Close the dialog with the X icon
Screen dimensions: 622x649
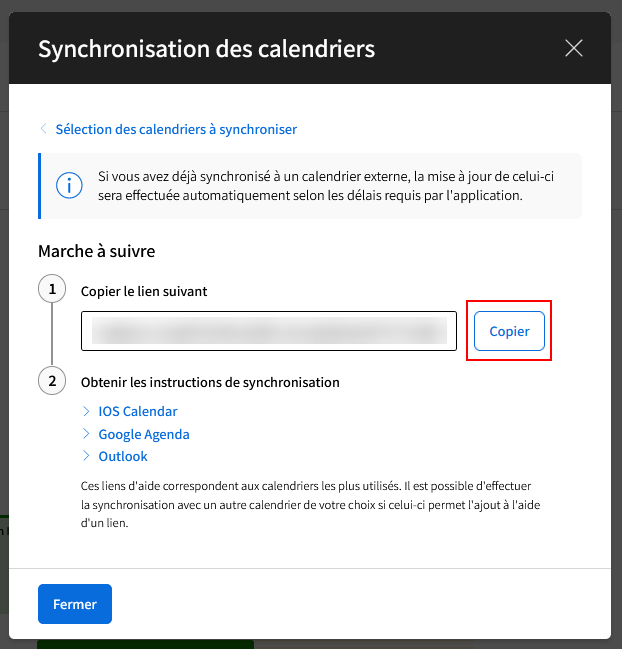coord(574,48)
